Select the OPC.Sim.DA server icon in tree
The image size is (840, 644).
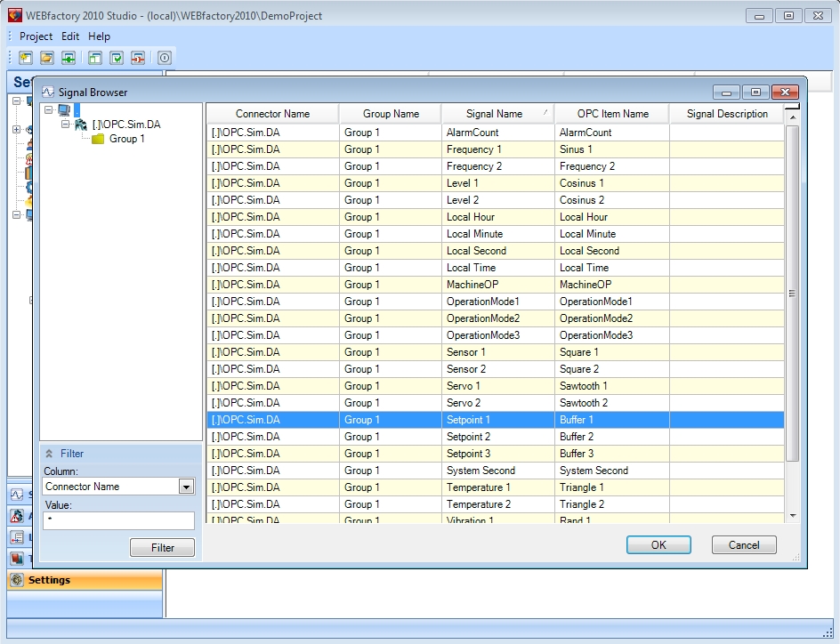(x=81, y=125)
